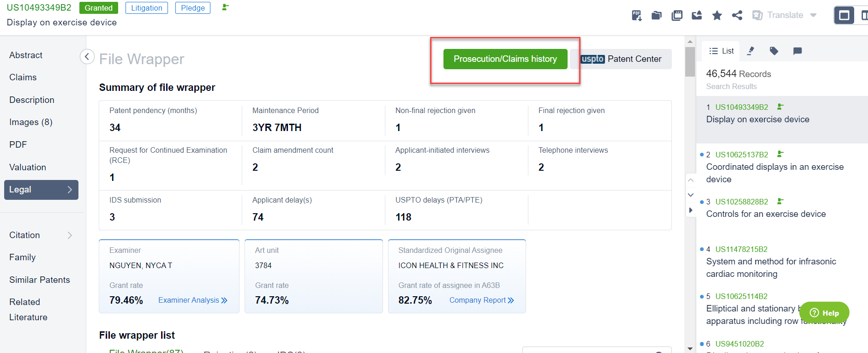Viewport: 868px width, 353px height.
Task: Click Prosecution/Claims history button
Action: [505, 59]
